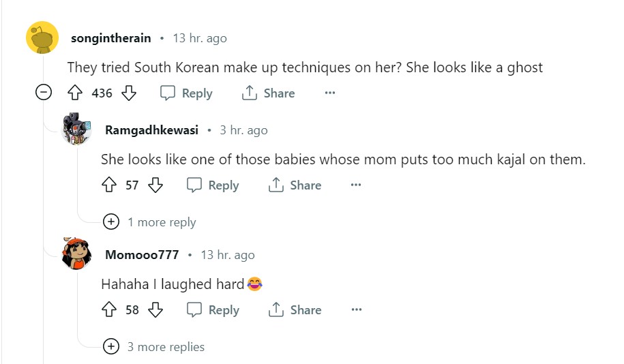Open songintherain's user profile

click(110, 38)
